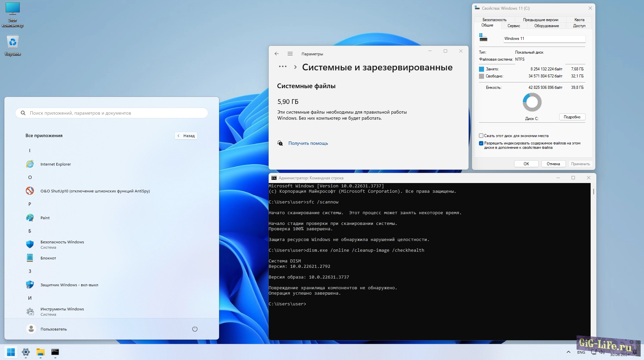Open Internet Explorer from the app list
The height and width of the screenshot is (360, 644).
[56, 164]
